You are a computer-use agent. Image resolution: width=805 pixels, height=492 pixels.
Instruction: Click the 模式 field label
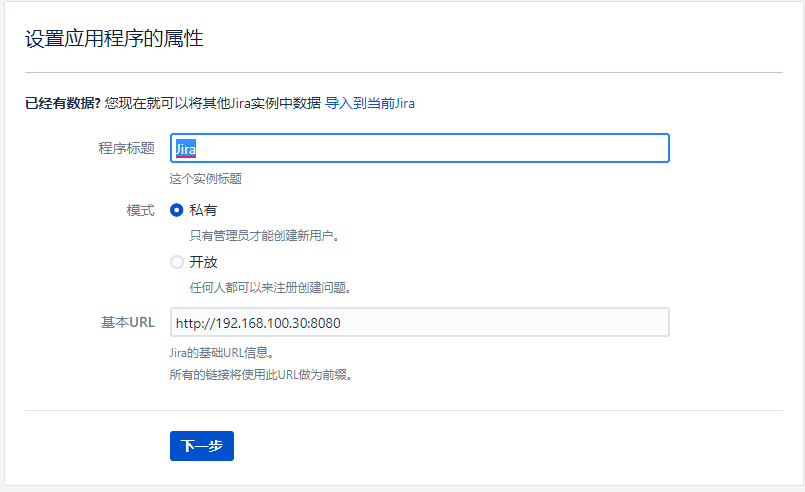pos(141,211)
